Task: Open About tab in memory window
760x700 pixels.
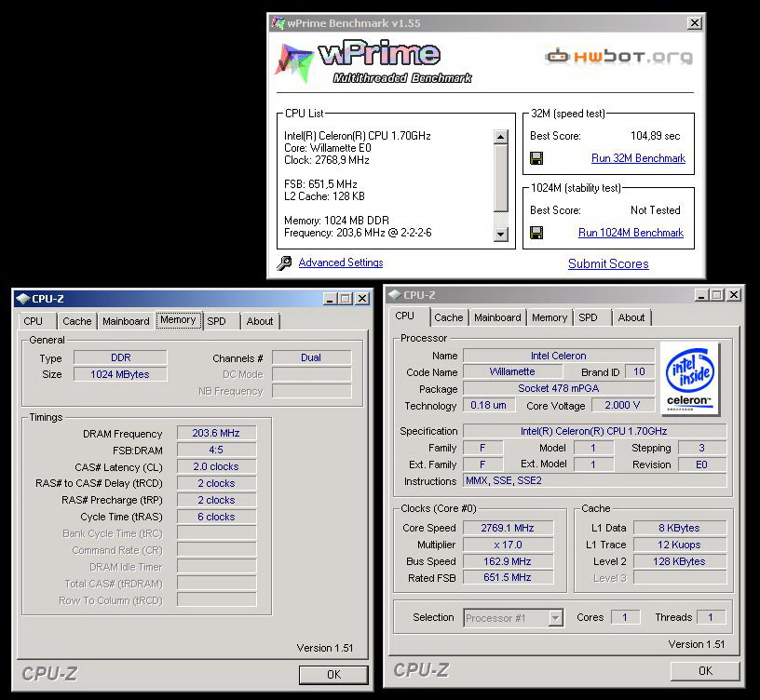Action: click(x=260, y=321)
